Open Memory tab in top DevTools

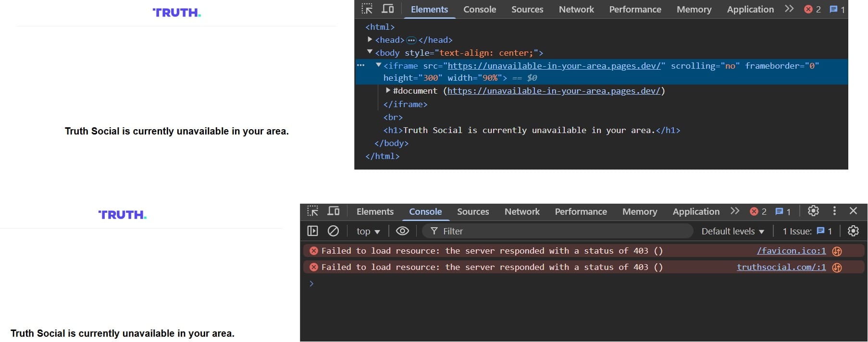[x=694, y=10]
